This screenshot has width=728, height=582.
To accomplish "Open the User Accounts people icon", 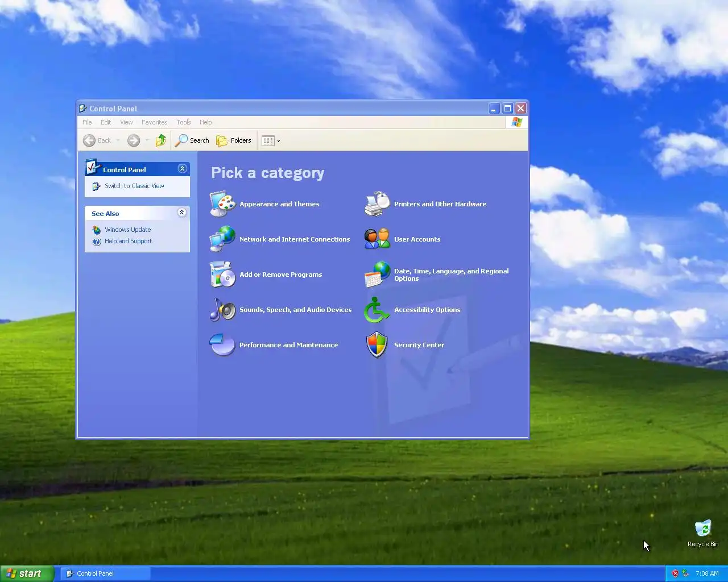I will point(377,239).
